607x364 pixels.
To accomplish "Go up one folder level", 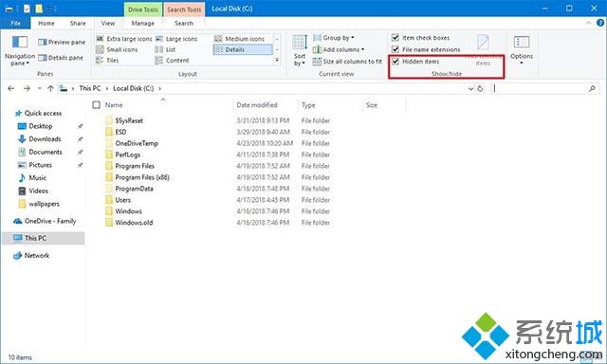I will [x=50, y=88].
